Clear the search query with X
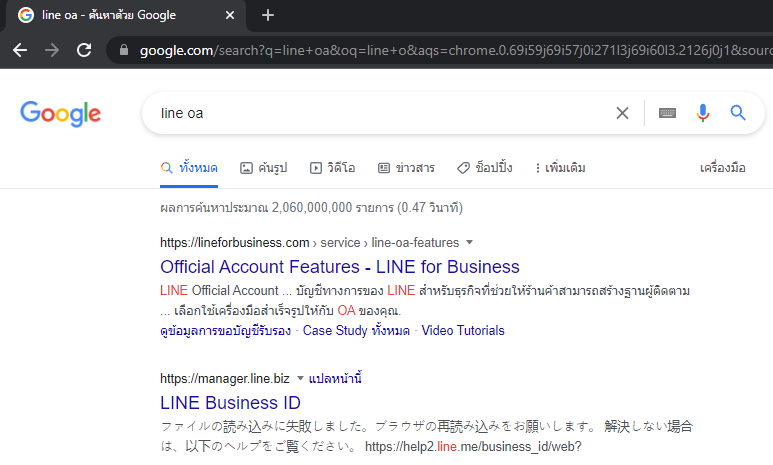 tap(622, 113)
